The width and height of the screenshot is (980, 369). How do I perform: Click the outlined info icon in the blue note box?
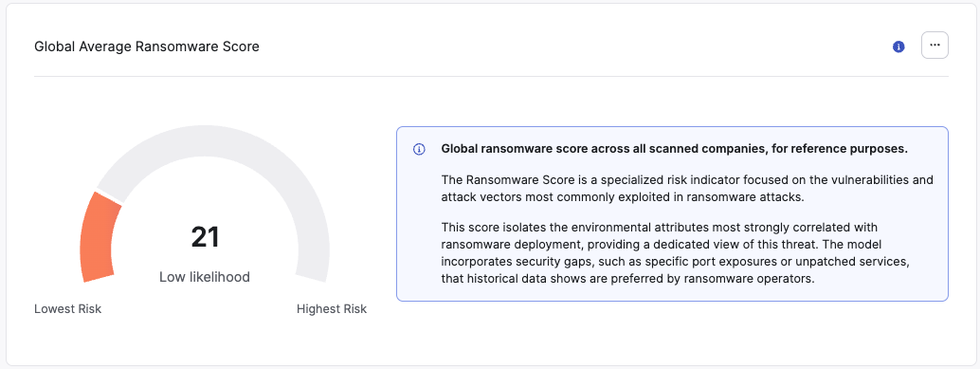point(419,150)
